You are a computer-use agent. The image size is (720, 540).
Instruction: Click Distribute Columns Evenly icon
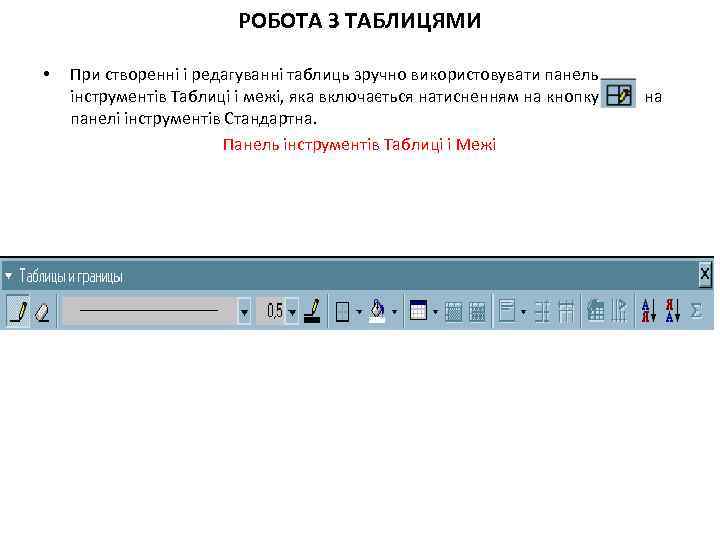pyautogui.click(x=566, y=312)
